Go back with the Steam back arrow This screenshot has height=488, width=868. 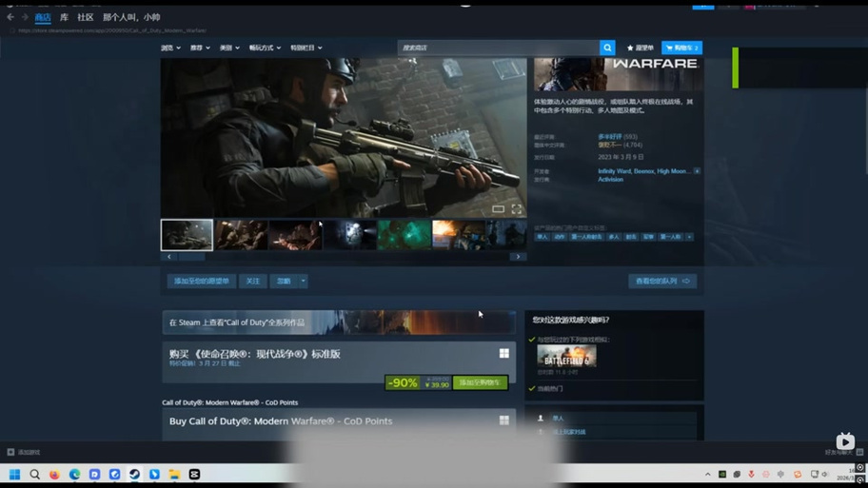pyautogui.click(x=10, y=17)
